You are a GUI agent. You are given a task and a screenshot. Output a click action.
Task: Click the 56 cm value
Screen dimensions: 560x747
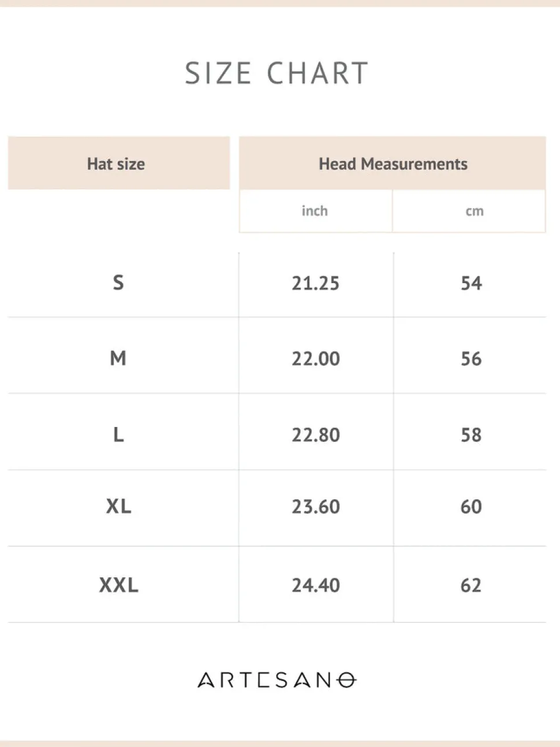click(471, 359)
